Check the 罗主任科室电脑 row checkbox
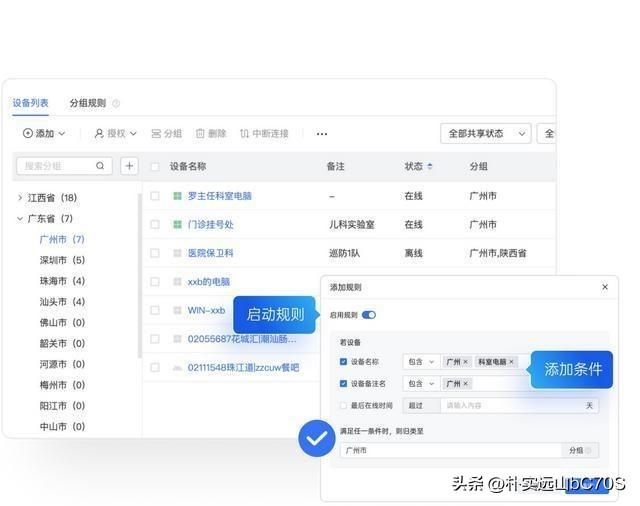This screenshot has height=506, width=640. point(155,196)
